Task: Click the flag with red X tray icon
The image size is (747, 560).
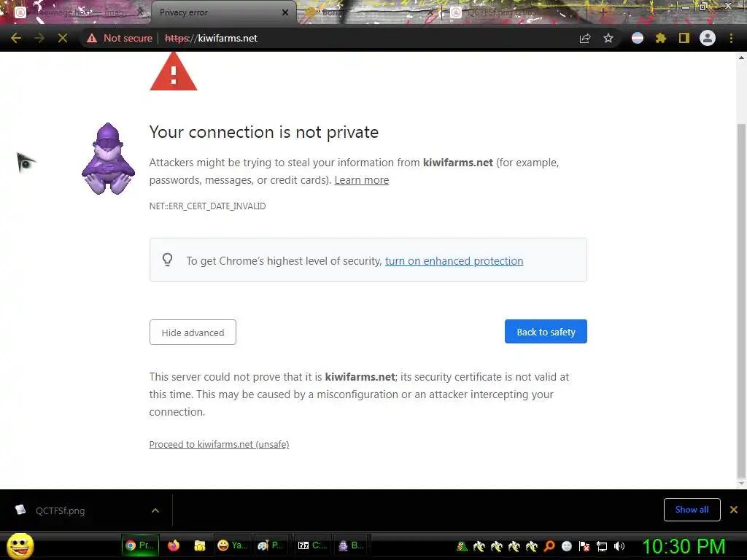Action: 584,546
